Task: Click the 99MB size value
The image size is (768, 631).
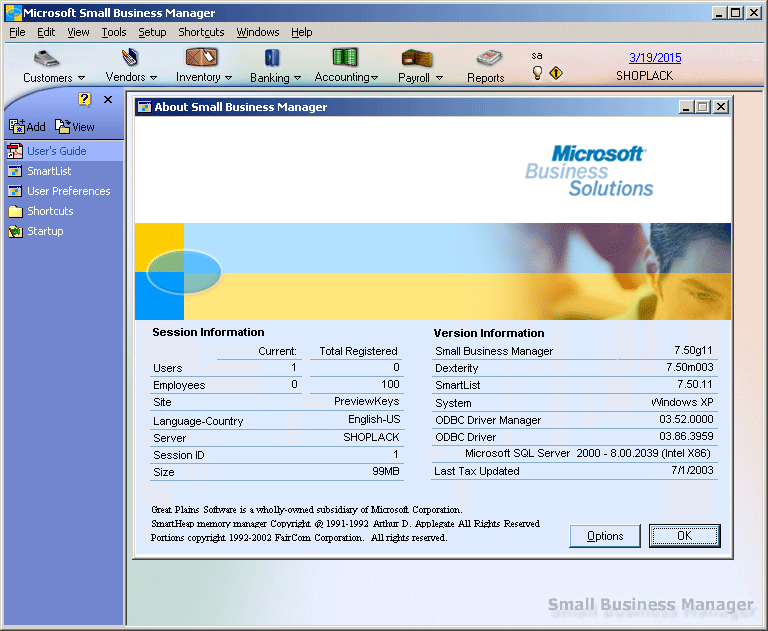Action: click(x=385, y=471)
